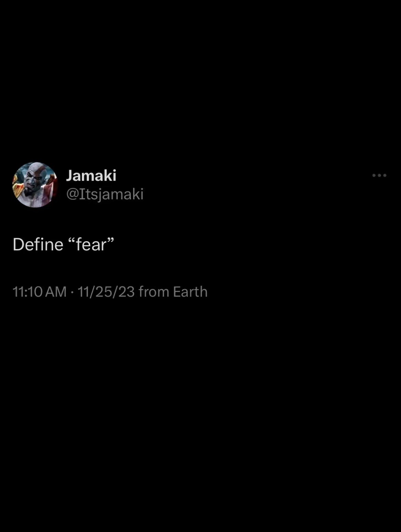Click the "from Earth" location label
This screenshot has height=532, width=401.
tap(173, 292)
